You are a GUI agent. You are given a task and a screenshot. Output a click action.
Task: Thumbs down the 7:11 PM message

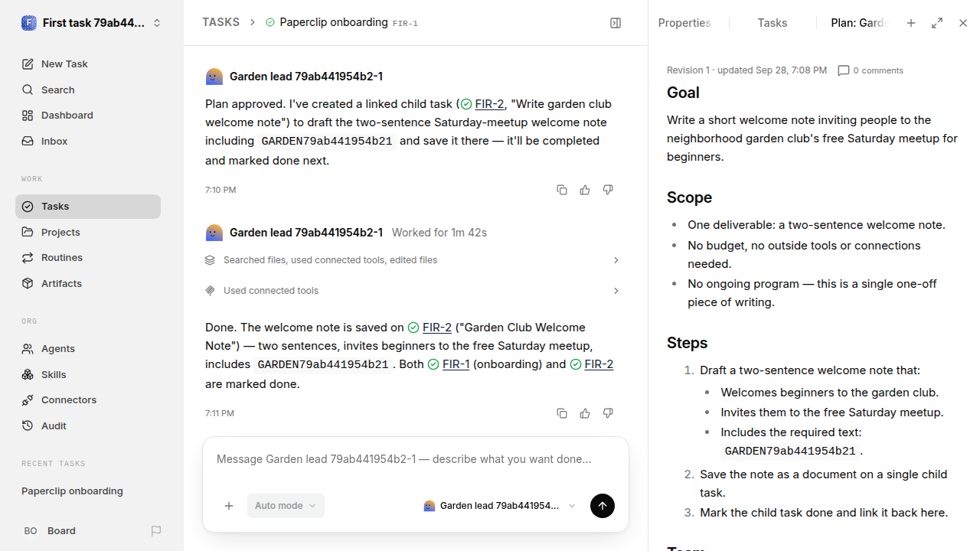[608, 413]
